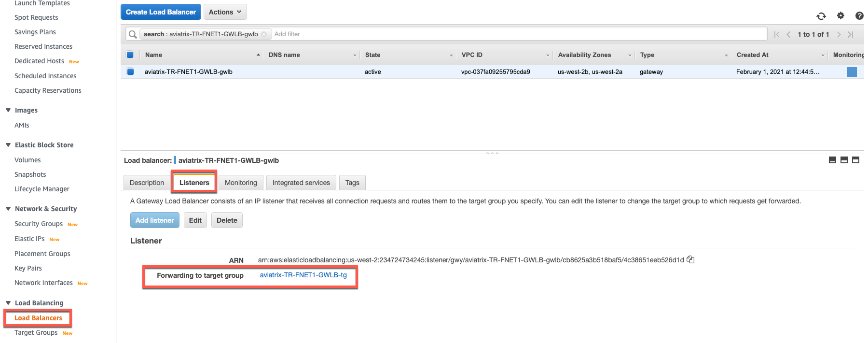Image resolution: width=868 pixels, height=343 pixels.
Task: Go to previous page of results
Action: click(788, 34)
